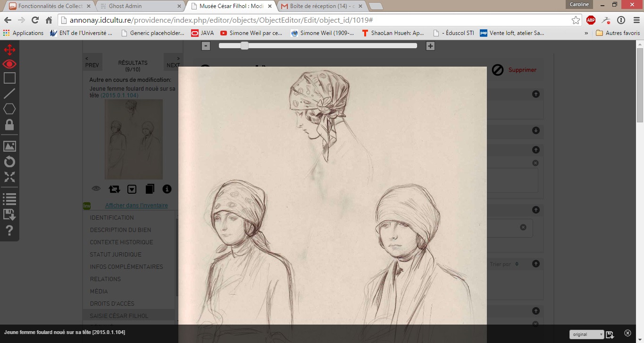Open the help question mark icon
This screenshot has height=343, width=644.
pyautogui.click(x=9, y=231)
